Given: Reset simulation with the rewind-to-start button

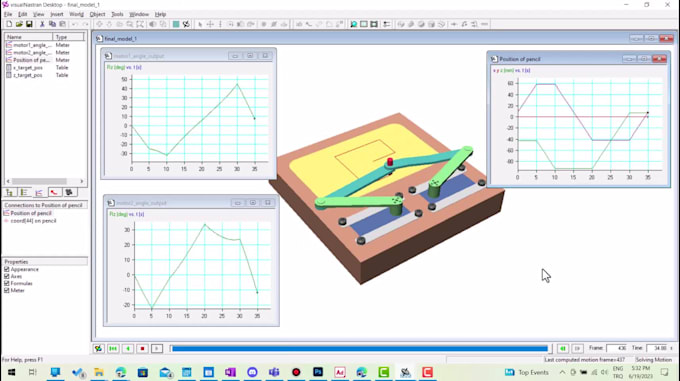Looking at the screenshot, I should click(113, 348).
